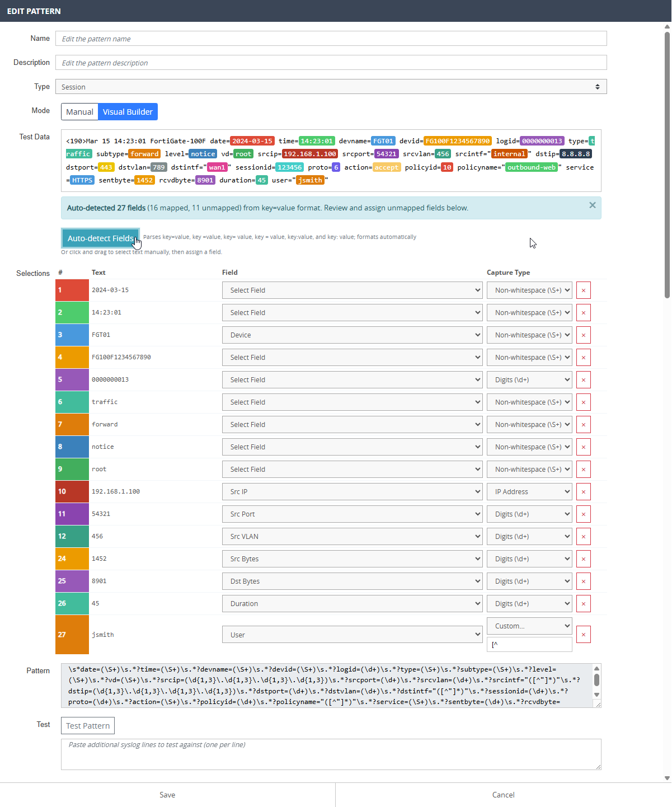672x807 pixels.
Task: Click highlighted token internal in test data
Action: (x=509, y=154)
